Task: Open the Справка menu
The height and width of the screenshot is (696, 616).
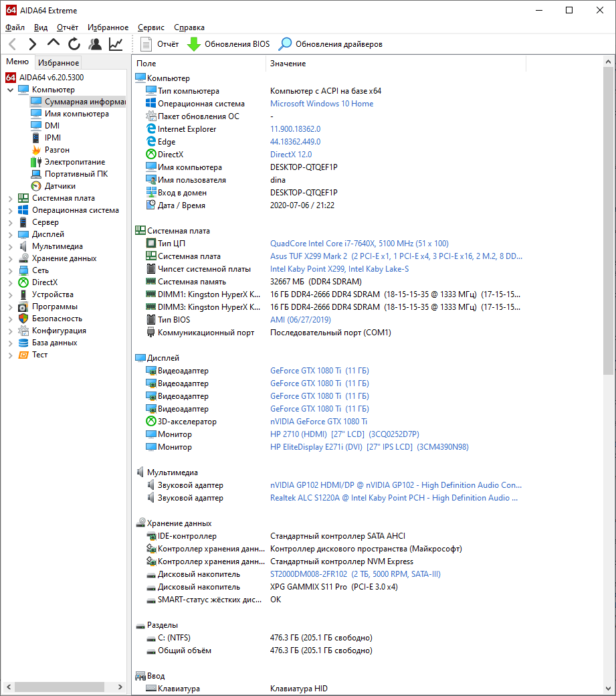Action: (189, 27)
